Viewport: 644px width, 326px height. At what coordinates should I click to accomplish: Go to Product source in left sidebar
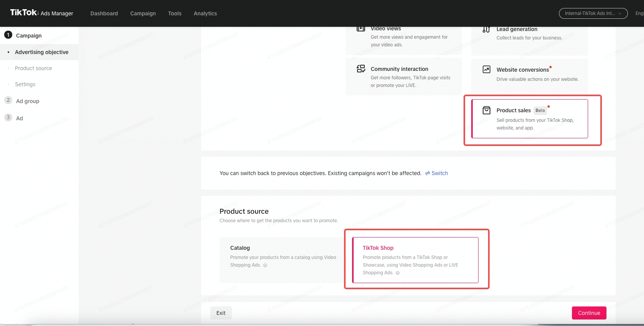[x=33, y=68]
